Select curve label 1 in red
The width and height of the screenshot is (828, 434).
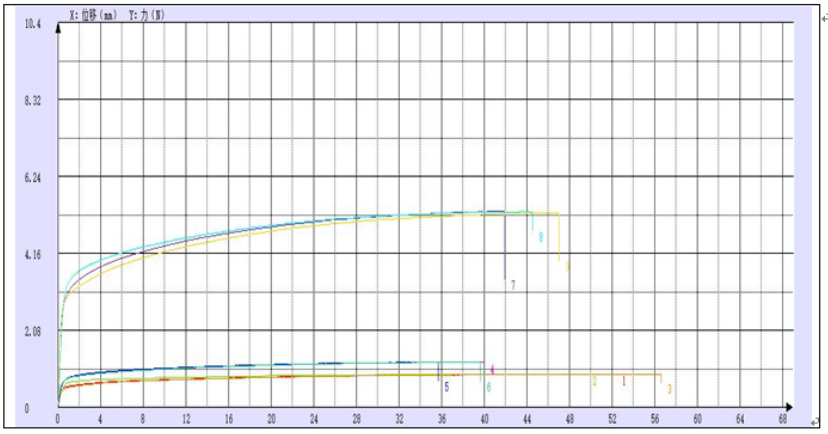pyautogui.click(x=624, y=381)
